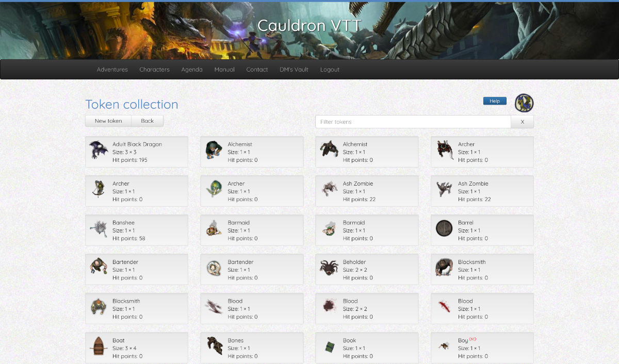Viewport: 619px width, 364px height.
Task: Select the Beholder token image
Action: point(329,268)
